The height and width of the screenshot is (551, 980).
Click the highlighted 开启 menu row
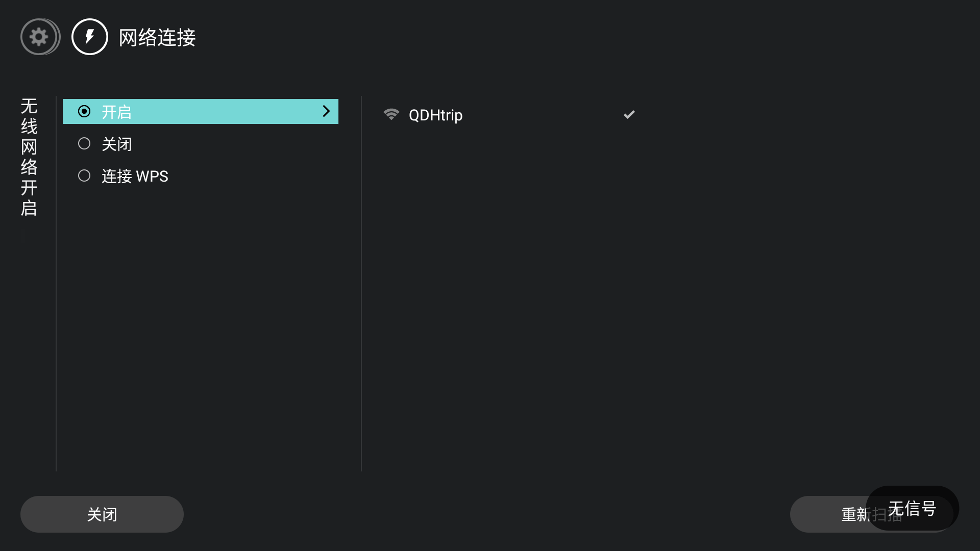(200, 111)
